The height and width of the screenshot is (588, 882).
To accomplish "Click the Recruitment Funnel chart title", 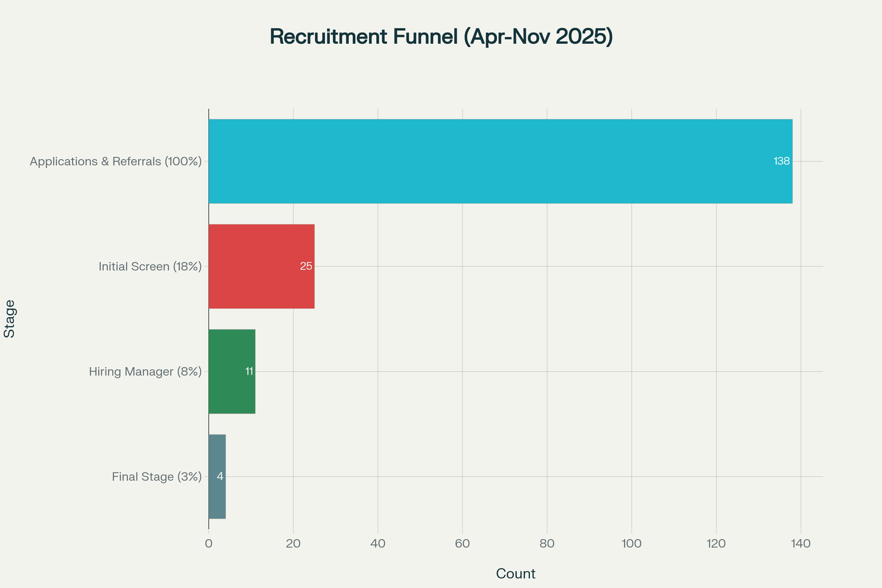I will [x=441, y=37].
